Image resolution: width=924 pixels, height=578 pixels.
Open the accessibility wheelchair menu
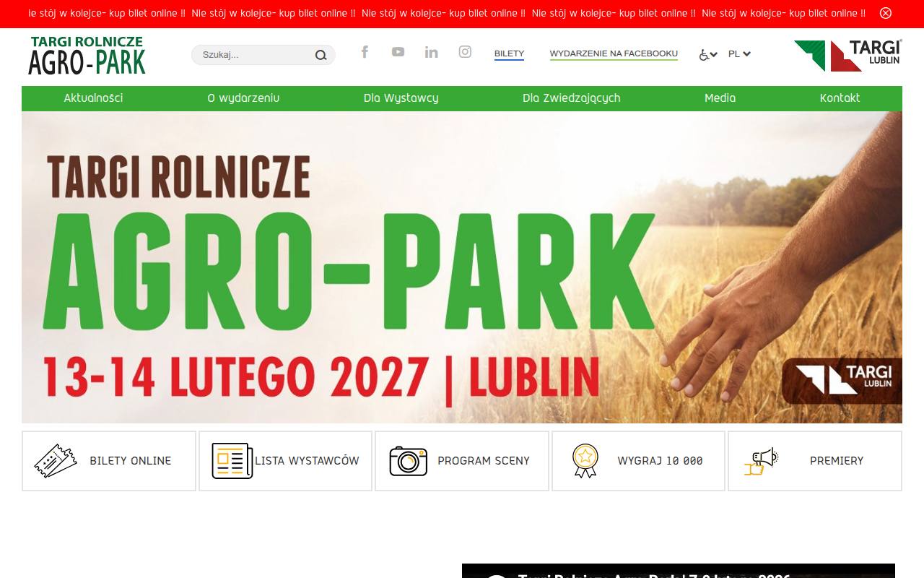click(708, 54)
